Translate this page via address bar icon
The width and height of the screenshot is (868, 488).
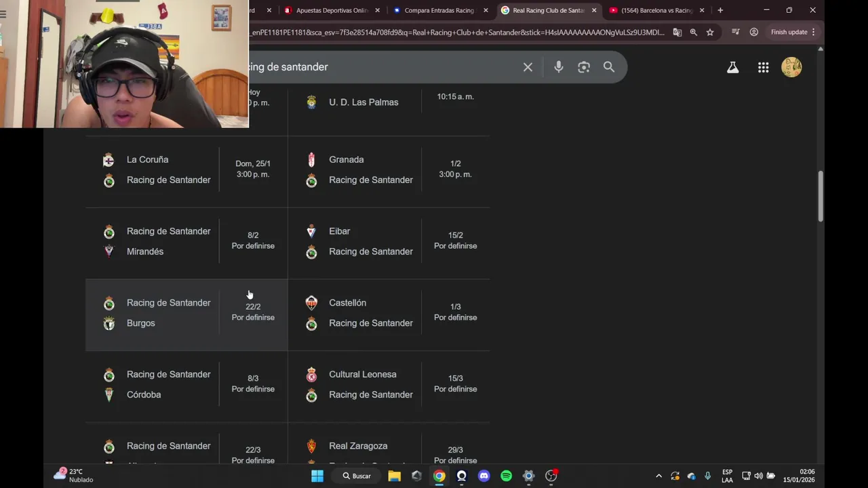677,32
